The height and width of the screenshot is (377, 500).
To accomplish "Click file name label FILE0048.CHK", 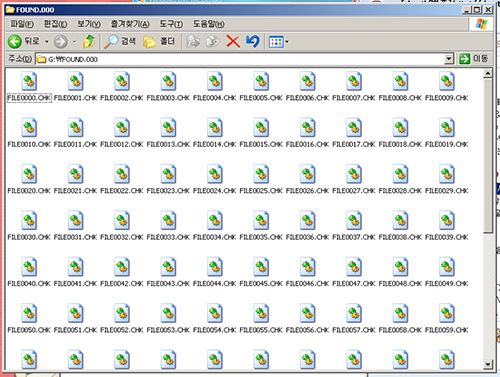I will click(x=400, y=283).
